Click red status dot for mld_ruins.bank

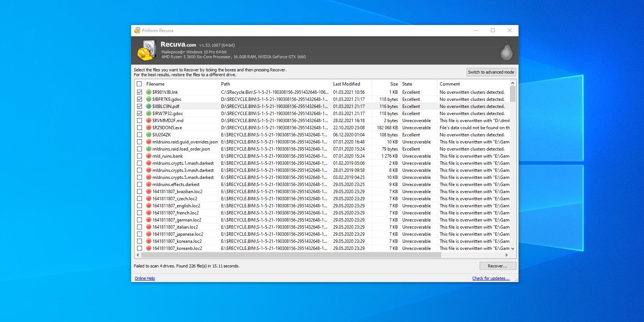click(149, 156)
